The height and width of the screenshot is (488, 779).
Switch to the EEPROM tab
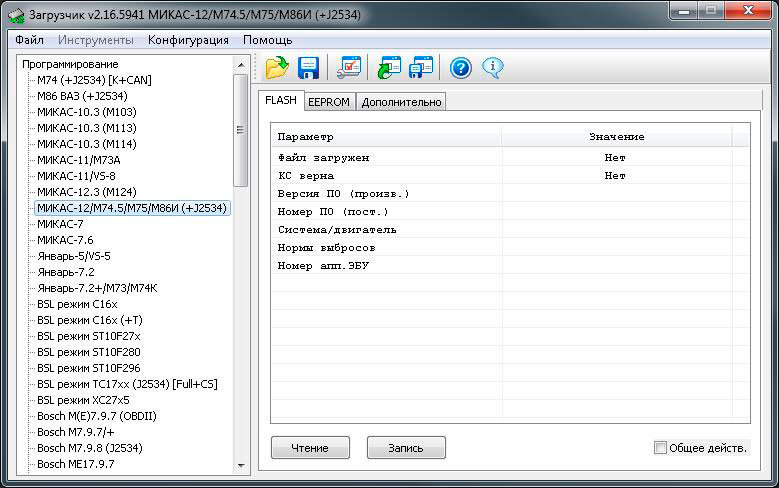[x=329, y=101]
